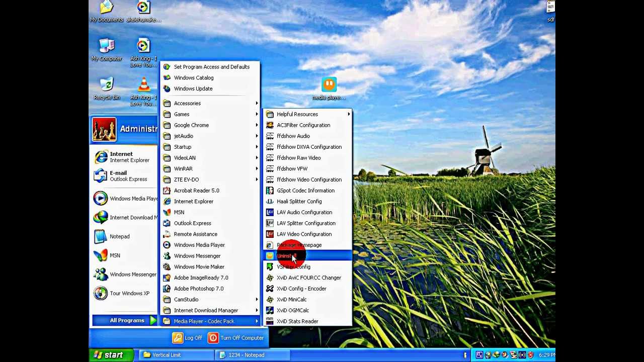Screen dimensions: 644x362
Task: Click the Outlook Express E-mail icon
Action: (x=101, y=176)
